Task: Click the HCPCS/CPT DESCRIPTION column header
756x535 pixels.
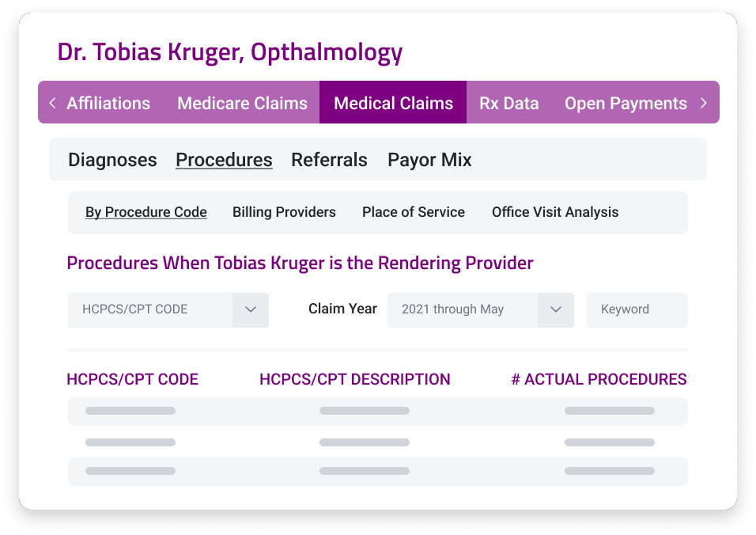Action: [355, 380]
